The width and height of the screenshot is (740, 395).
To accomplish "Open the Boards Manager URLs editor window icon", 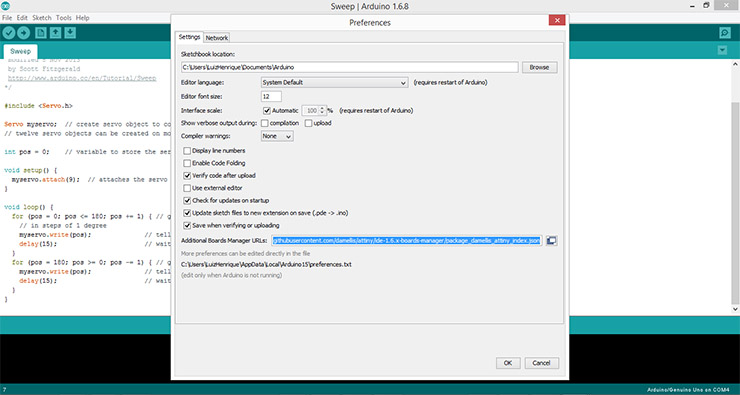I will (552, 241).
